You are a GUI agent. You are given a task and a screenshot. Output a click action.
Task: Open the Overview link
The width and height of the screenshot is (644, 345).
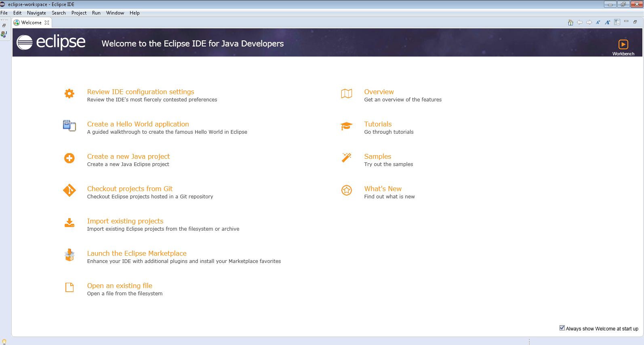click(x=379, y=92)
